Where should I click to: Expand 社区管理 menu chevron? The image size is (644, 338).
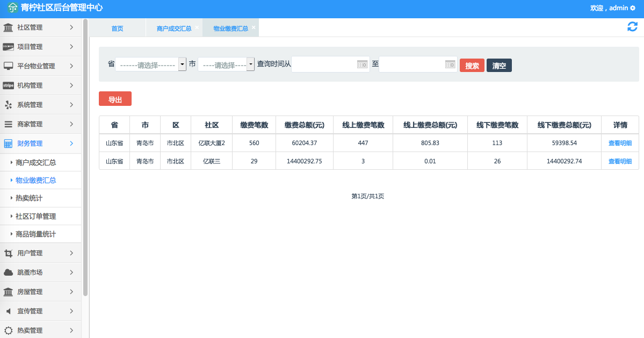[x=71, y=27]
